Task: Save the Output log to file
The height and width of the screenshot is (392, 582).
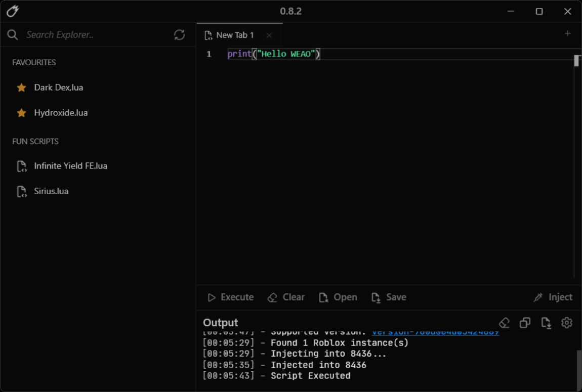Action: click(x=546, y=323)
